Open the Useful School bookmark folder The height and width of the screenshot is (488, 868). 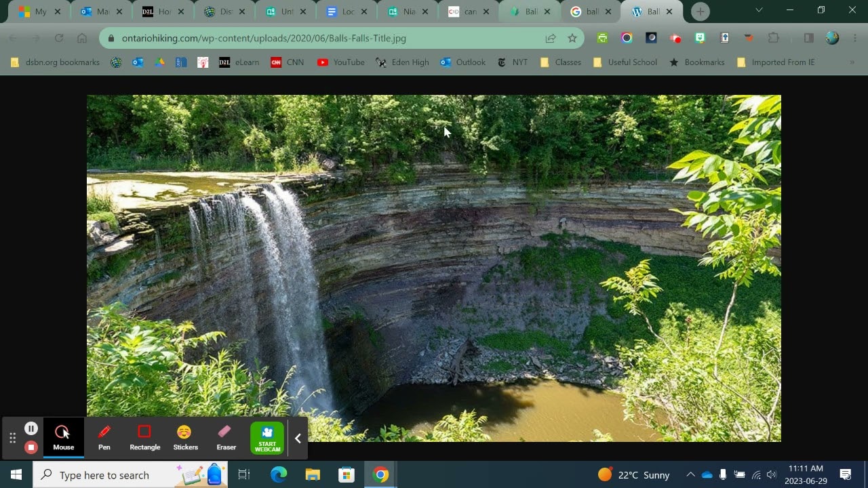click(625, 62)
